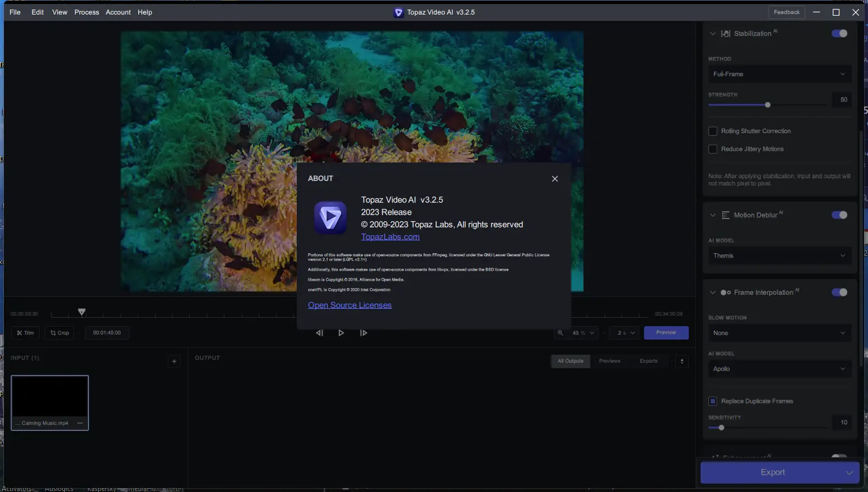The image size is (868, 492).
Task: Collapse the Frame Interpolation section
Action: (713, 293)
